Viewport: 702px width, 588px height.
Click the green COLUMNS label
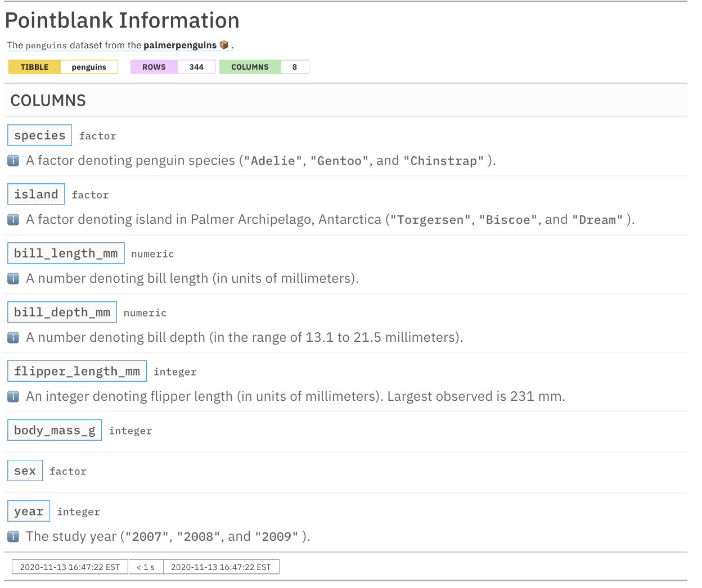(x=250, y=67)
